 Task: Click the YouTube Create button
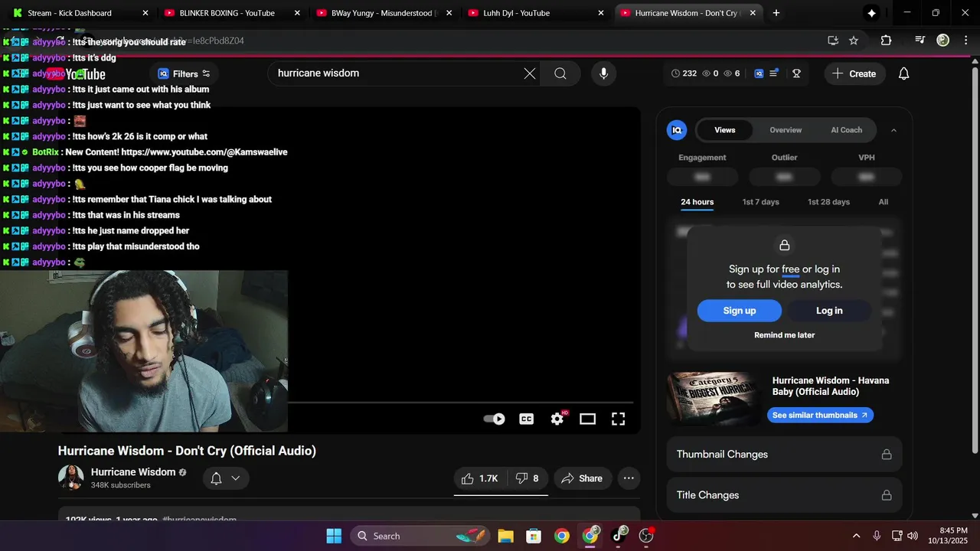click(x=854, y=73)
